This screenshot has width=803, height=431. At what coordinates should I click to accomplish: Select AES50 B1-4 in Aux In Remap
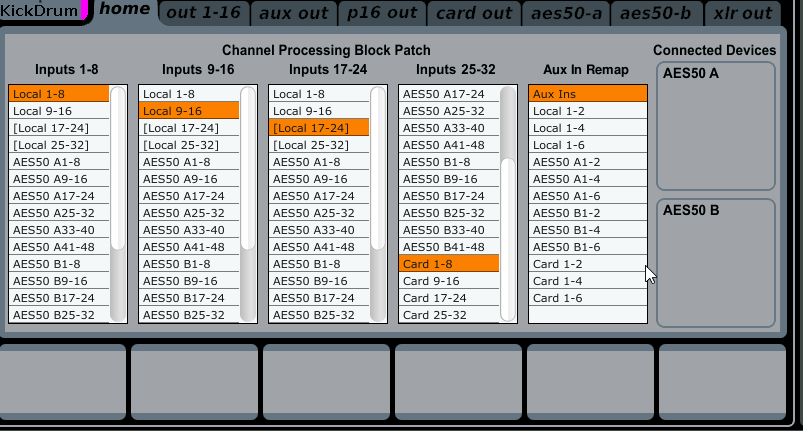[588, 230]
